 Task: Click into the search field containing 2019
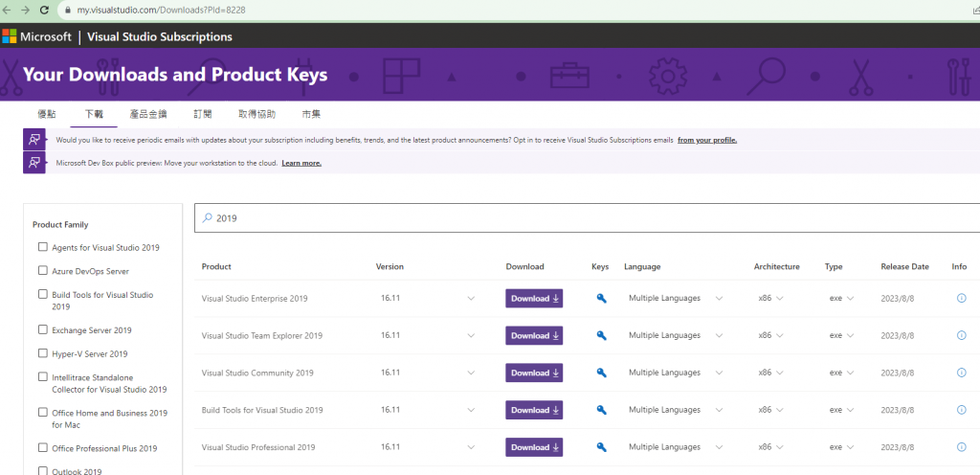[x=588, y=218]
